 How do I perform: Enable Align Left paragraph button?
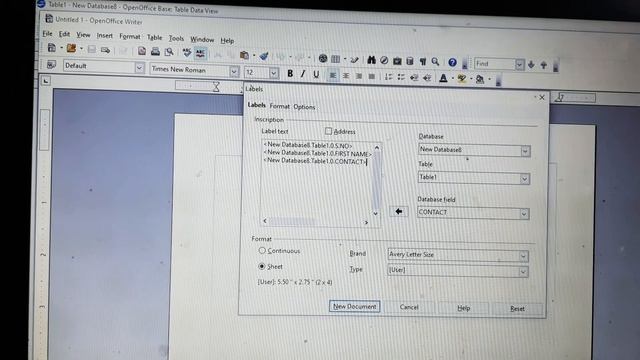point(333,76)
